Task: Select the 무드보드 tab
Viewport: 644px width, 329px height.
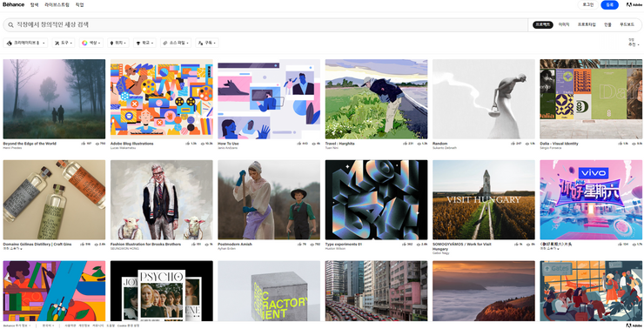Action: pyautogui.click(x=627, y=25)
